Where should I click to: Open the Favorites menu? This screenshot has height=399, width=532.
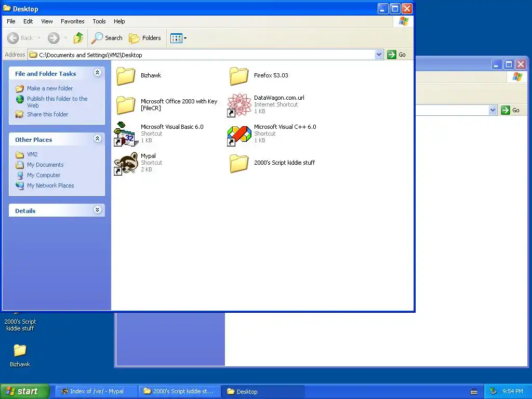(73, 21)
